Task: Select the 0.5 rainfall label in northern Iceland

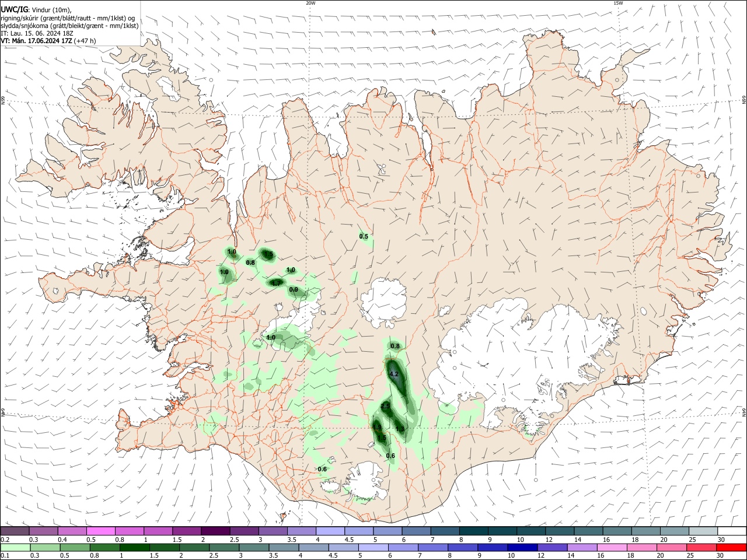Action: (364, 236)
